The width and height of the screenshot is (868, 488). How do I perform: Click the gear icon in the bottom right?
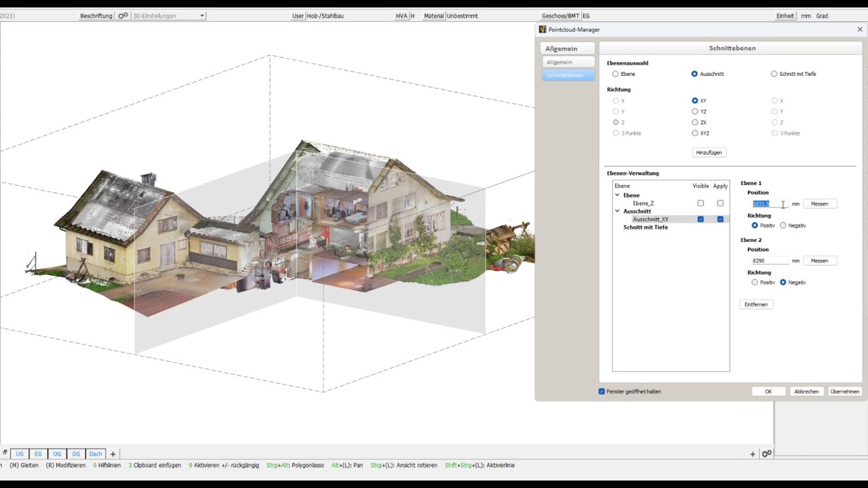tap(766, 454)
